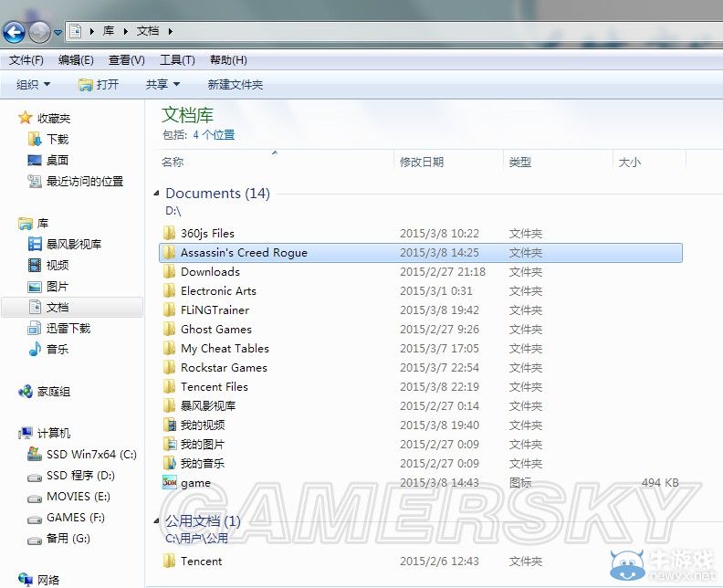Open the 音乐 library note icon
Viewport: 723px width, 588px height.
pos(35,349)
